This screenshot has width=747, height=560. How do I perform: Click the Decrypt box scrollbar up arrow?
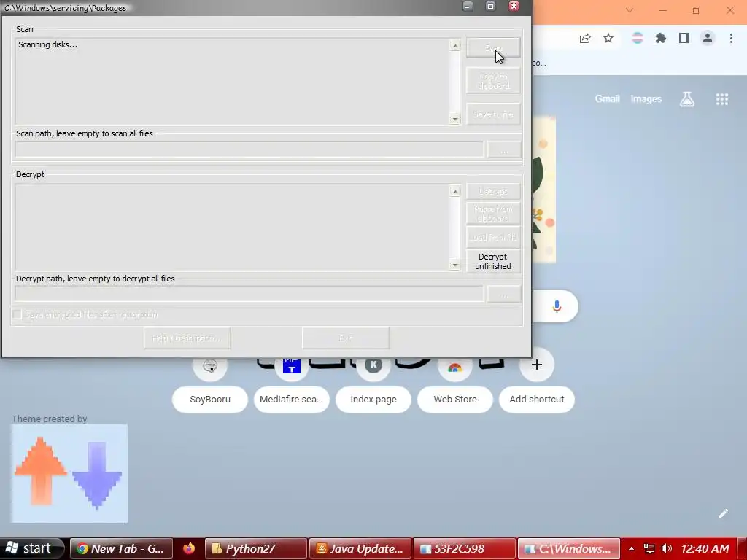tap(455, 191)
